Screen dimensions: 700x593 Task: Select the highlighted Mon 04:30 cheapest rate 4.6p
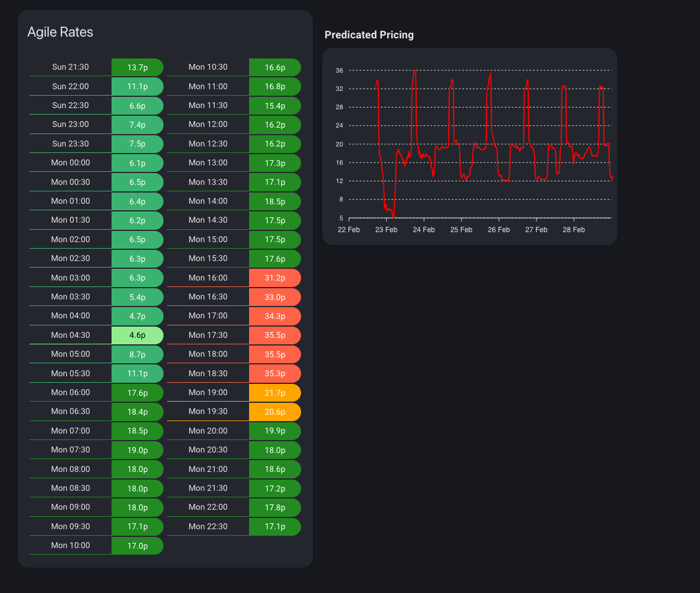tap(137, 335)
